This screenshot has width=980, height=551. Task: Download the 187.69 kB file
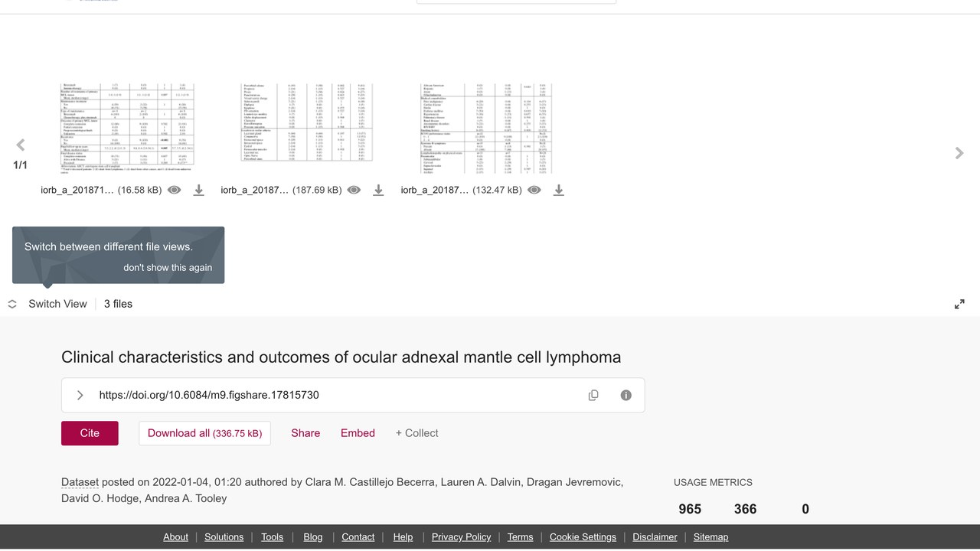pyautogui.click(x=378, y=190)
